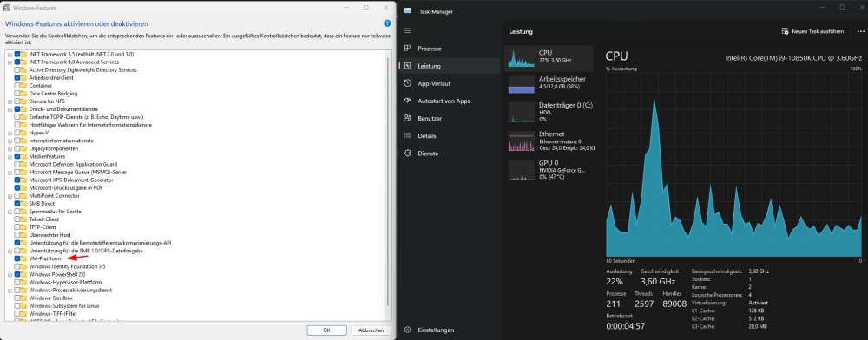Open the Prozesse page in Task-Manager

click(449, 49)
